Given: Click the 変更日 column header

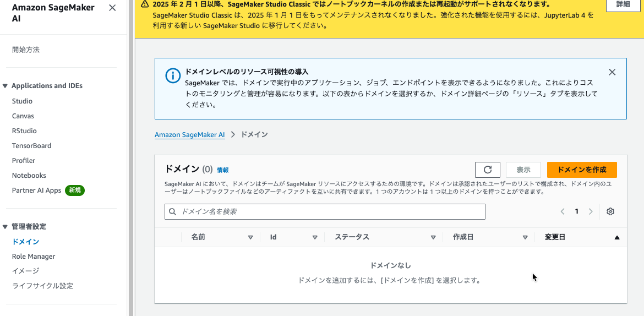Looking at the screenshot, I should click(x=555, y=237).
